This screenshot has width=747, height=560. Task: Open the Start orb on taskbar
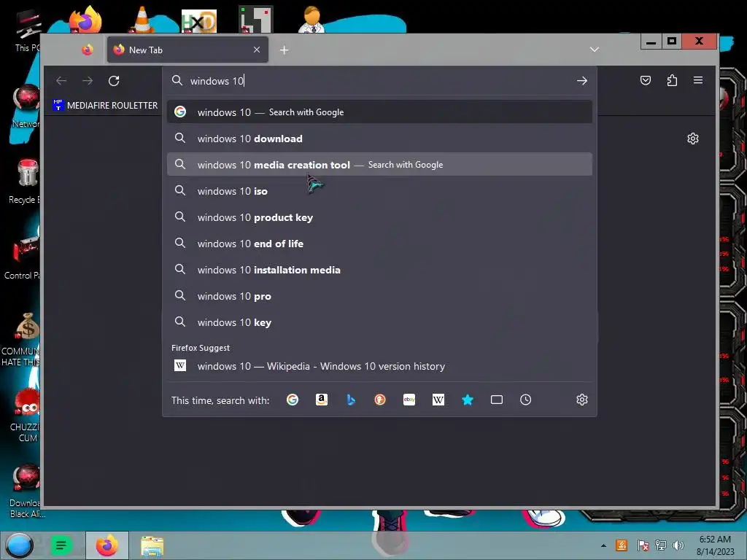[x=20, y=545]
